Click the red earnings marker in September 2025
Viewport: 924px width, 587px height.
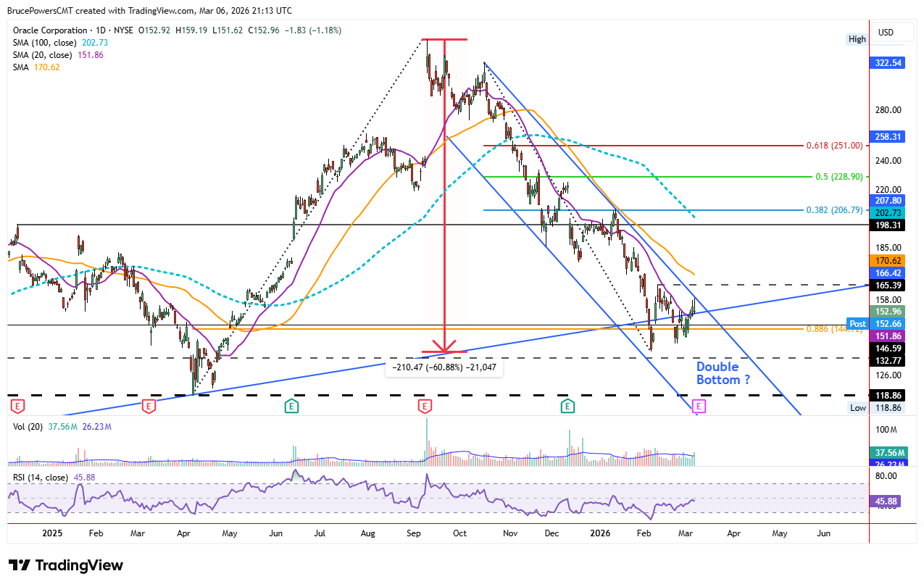point(425,405)
